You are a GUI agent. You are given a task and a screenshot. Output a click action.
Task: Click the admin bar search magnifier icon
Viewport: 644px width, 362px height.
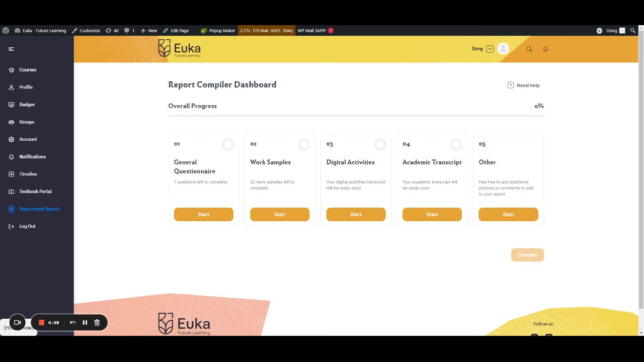click(x=633, y=31)
